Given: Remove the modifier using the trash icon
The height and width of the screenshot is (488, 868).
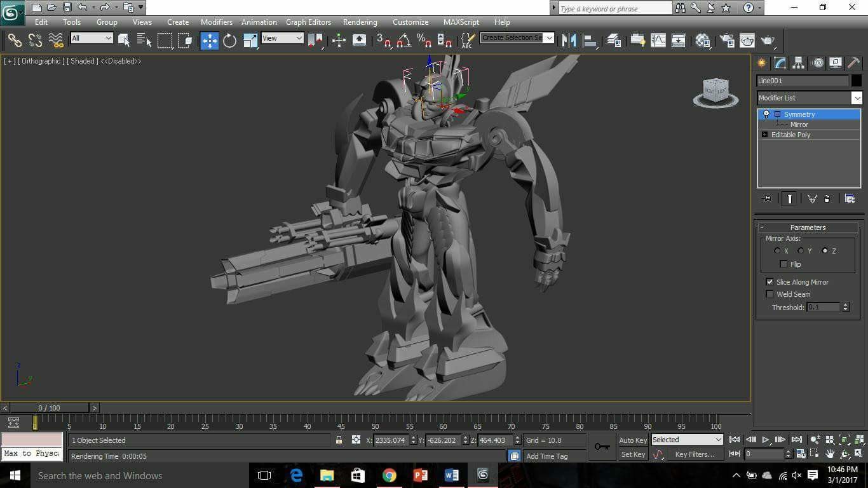Looking at the screenshot, I should coord(827,199).
